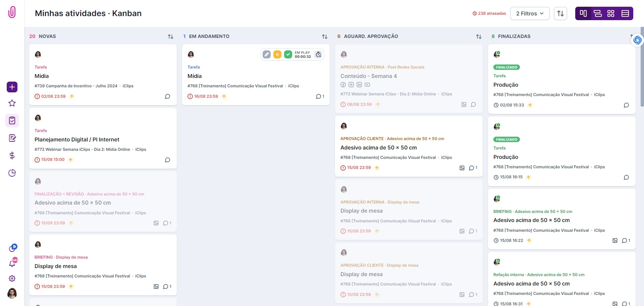Open comments on Conteúdo - Semana 4 card

pyautogui.click(x=473, y=104)
